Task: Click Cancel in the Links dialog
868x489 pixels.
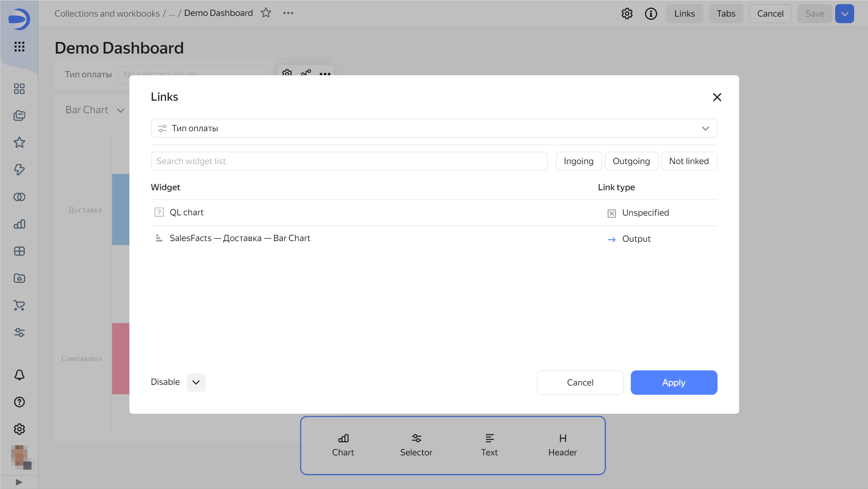Action: coord(580,382)
